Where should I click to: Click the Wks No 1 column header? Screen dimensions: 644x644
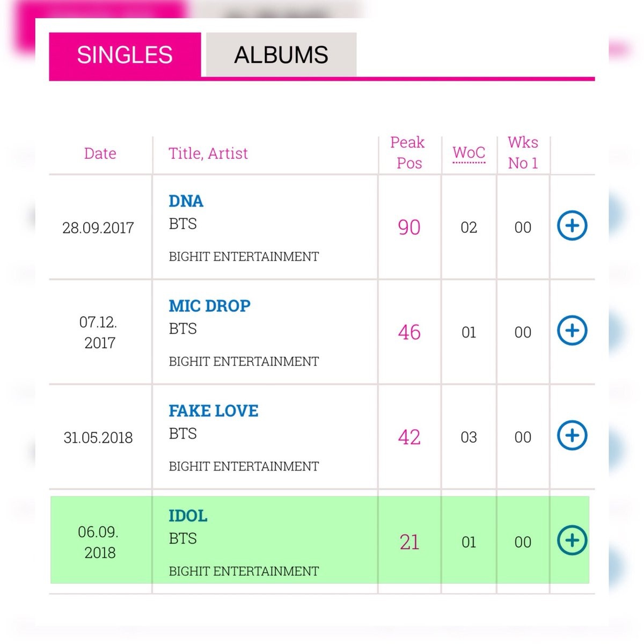coord(523,153)
